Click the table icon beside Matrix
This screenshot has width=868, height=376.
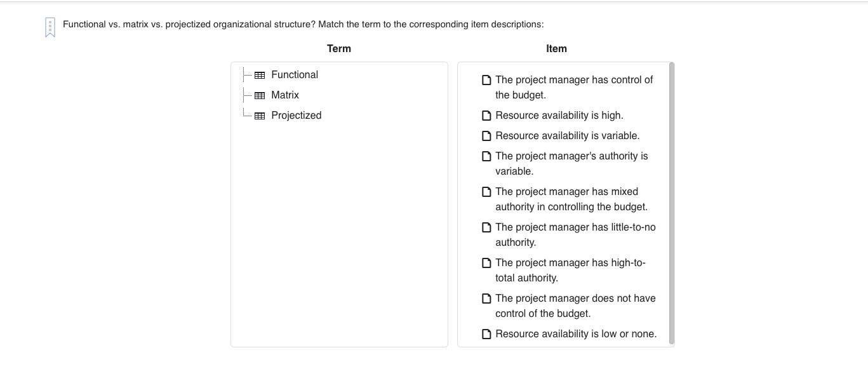(x=260, y=95)
